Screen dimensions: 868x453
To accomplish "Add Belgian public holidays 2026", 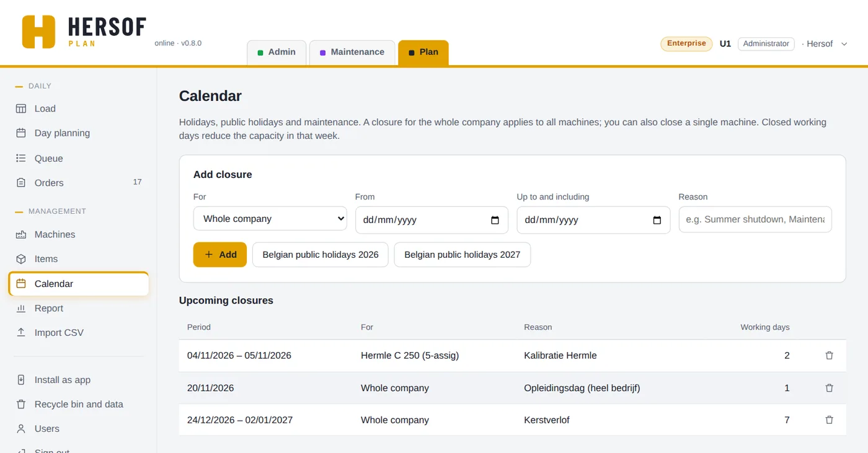I will click(321, 255).
